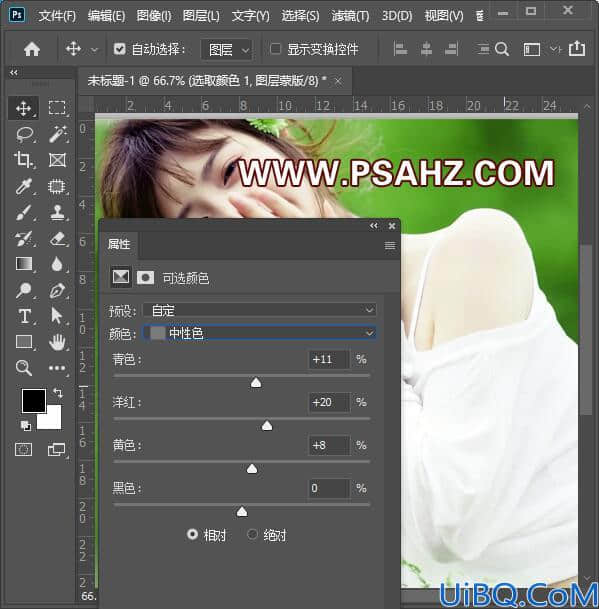Open the 预设 自定 dropdown
599x609 pixels.
tap(259, 310)
